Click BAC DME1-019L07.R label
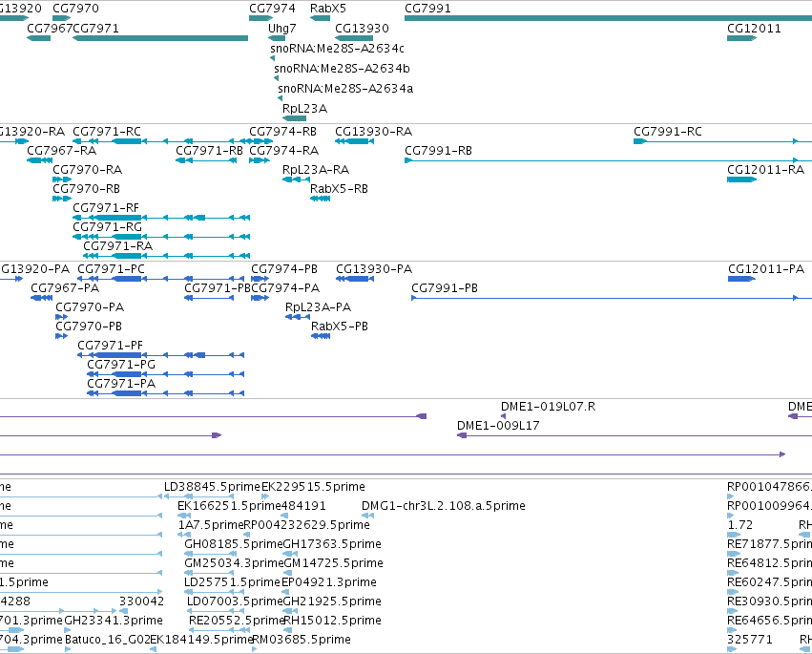Image resolution: width=812 pixels, height=654 pixels. point(548,407)
